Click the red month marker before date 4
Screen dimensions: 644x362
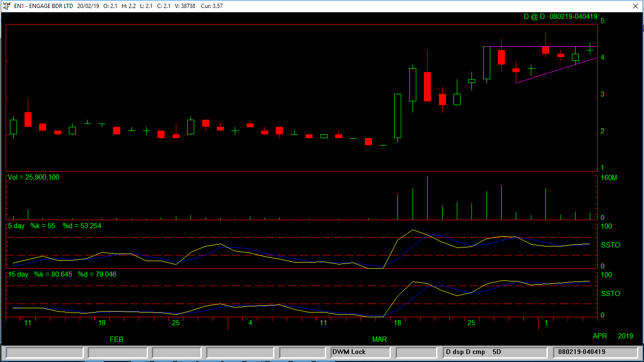(228, 324)
